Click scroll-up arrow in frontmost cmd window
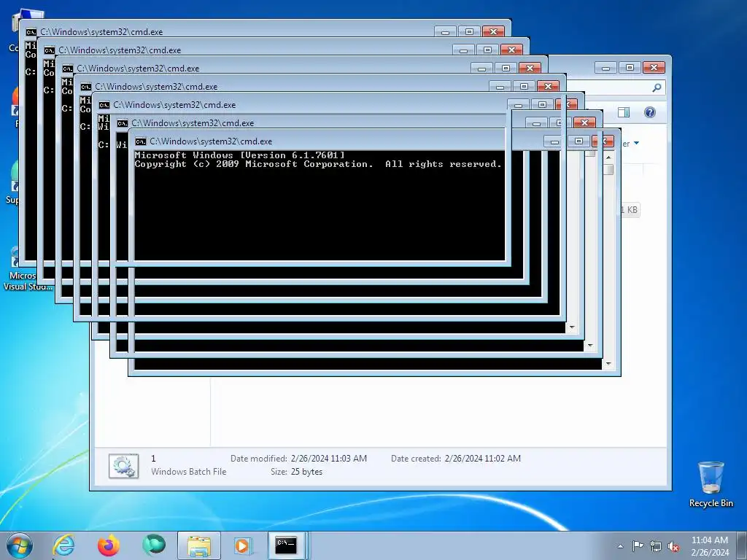This screenshot has height=560, width=747. point(608,157)
